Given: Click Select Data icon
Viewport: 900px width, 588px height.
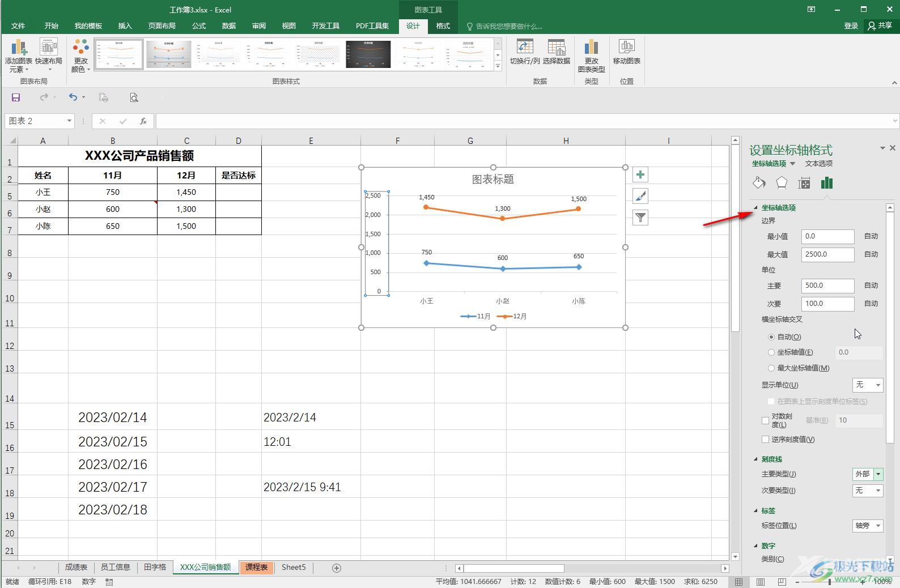Looking at the screenshot, I should 556,52.
